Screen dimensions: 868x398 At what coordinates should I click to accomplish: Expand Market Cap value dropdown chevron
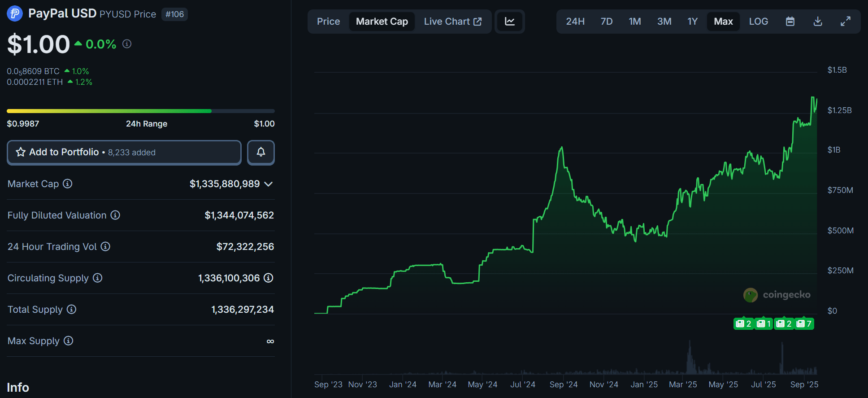click(269, 184)
